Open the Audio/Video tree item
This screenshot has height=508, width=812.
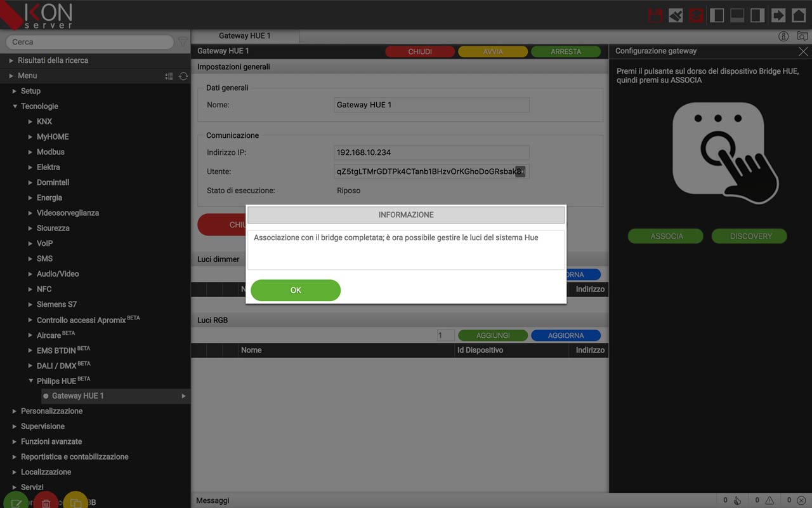(58, 274)
